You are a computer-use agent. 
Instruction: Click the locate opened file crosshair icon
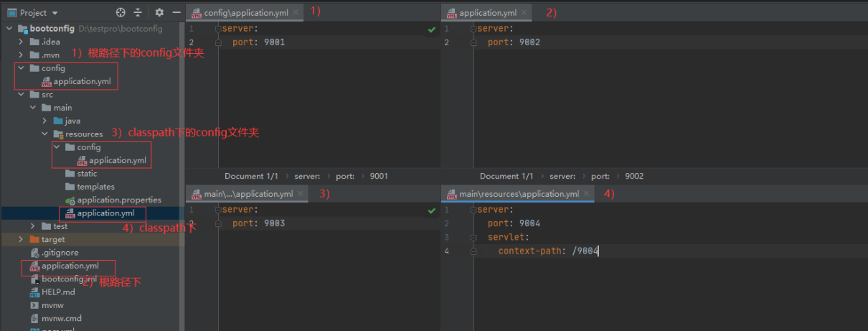(121, 12)
